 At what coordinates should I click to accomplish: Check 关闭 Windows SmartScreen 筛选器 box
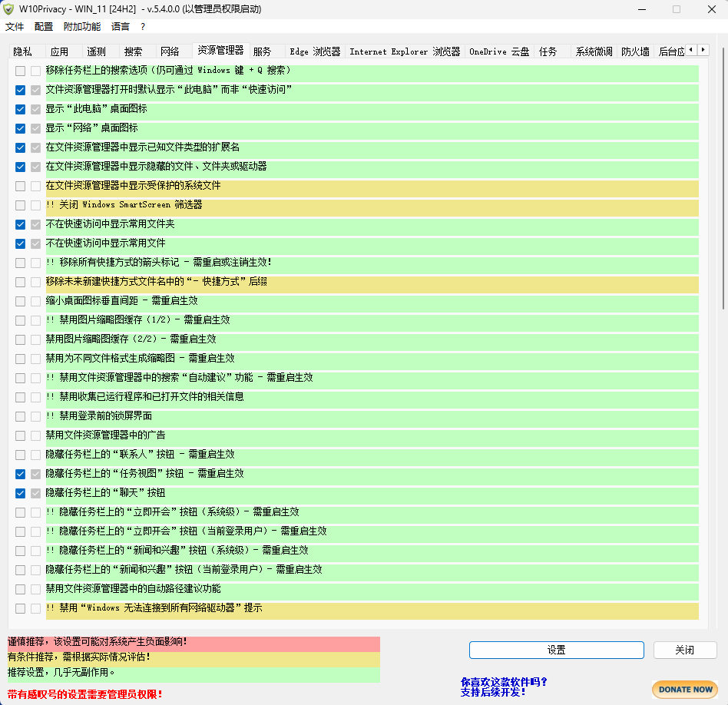(x=20, y=205)
